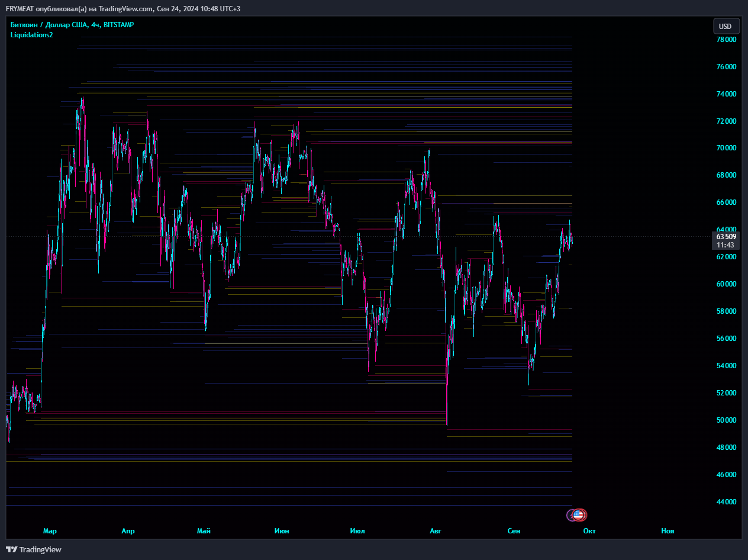748x560 pixels.
Task: Select the Окт time axis label
Action: coord(589,531)
